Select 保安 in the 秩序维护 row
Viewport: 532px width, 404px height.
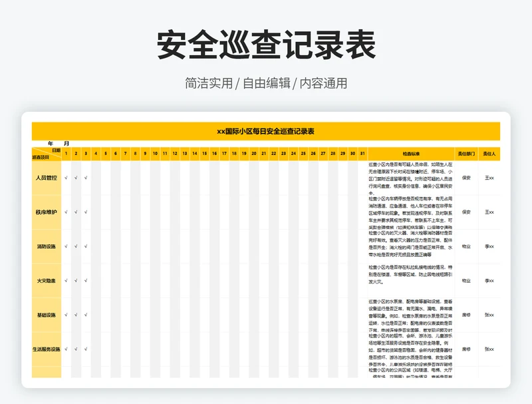tap(466, 212)
